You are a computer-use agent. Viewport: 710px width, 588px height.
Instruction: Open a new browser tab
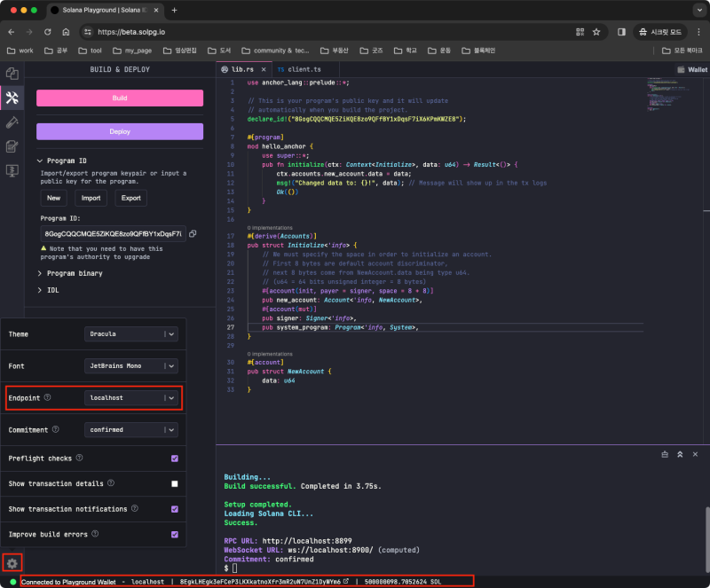tap(174, 10)
